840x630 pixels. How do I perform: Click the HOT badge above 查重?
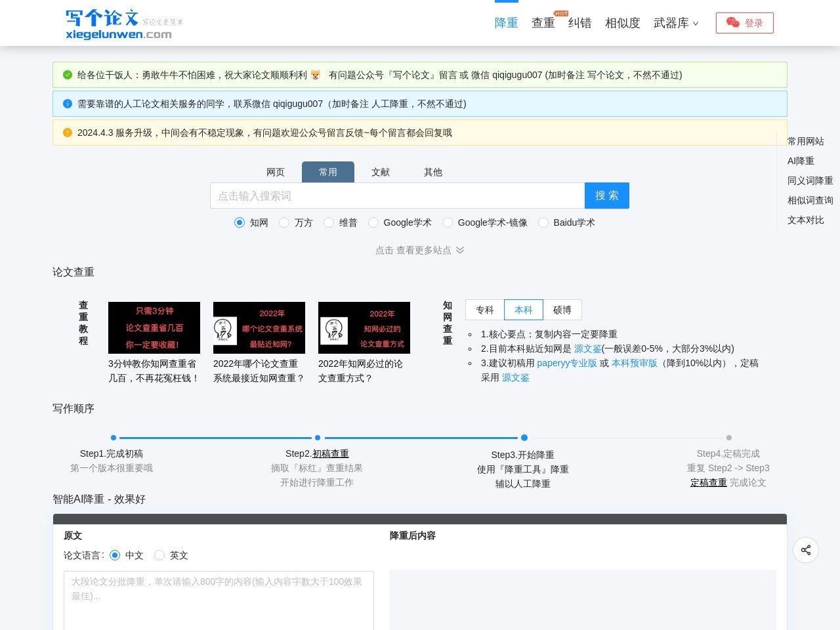(561, 12)
